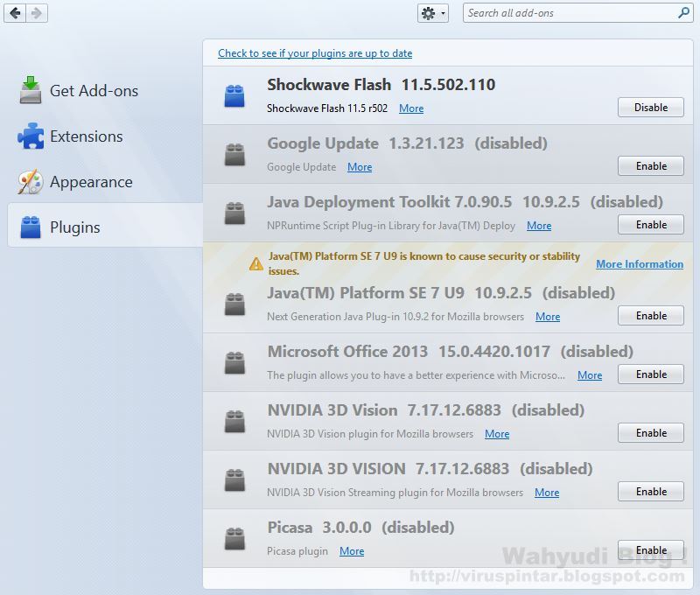
Task: Select the Java Deployment Toolkit 7.0.90.5 title
Action: tap(389, 202)
